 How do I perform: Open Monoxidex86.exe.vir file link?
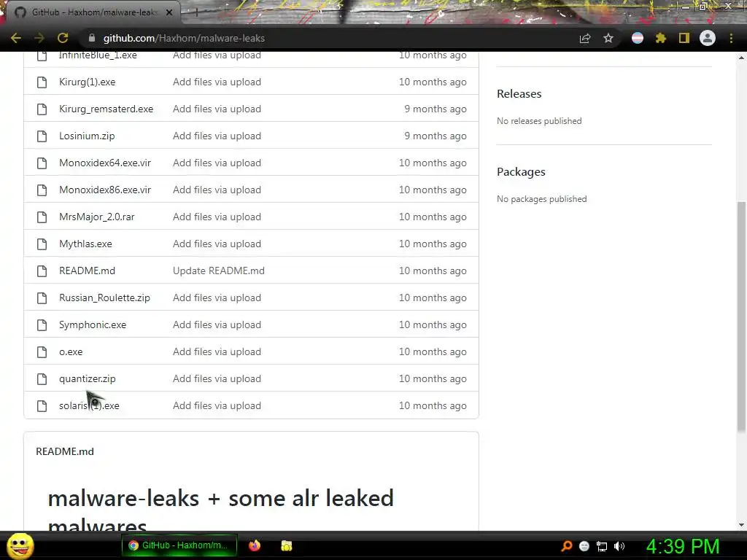(x=105, y=190)
